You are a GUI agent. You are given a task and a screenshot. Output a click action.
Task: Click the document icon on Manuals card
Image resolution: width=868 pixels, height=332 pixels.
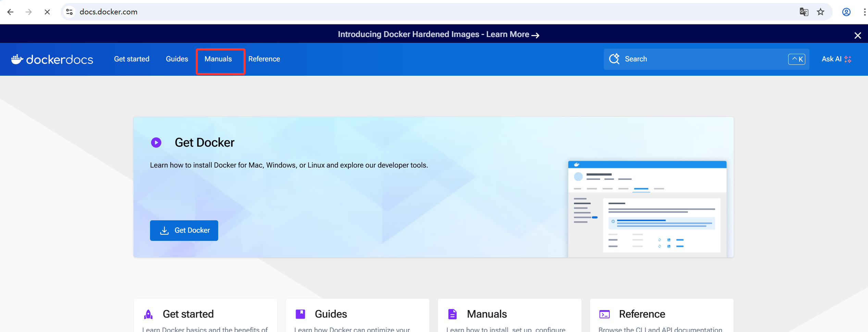coord(452,314)
